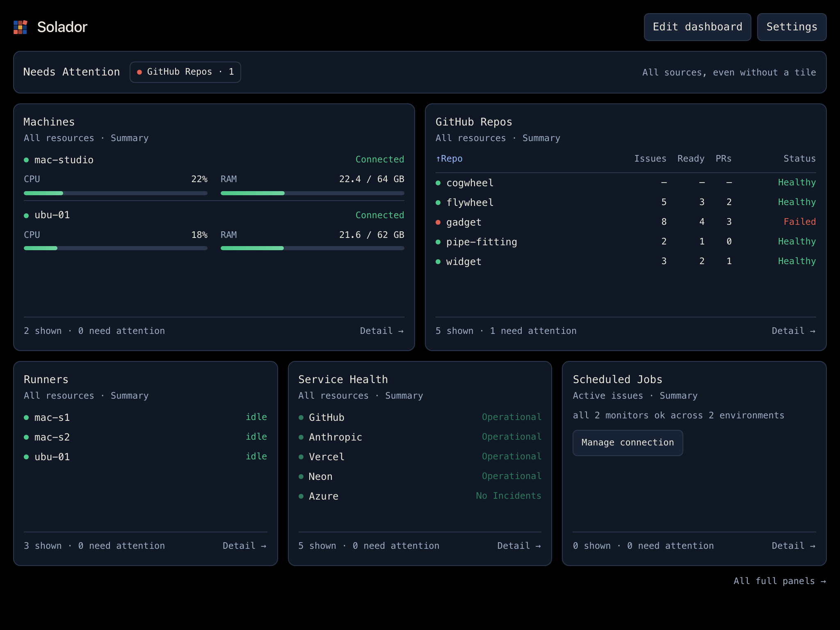Click the monitors ok summary text
Screen dimensions: 840x630
click(x=678, y=415)
